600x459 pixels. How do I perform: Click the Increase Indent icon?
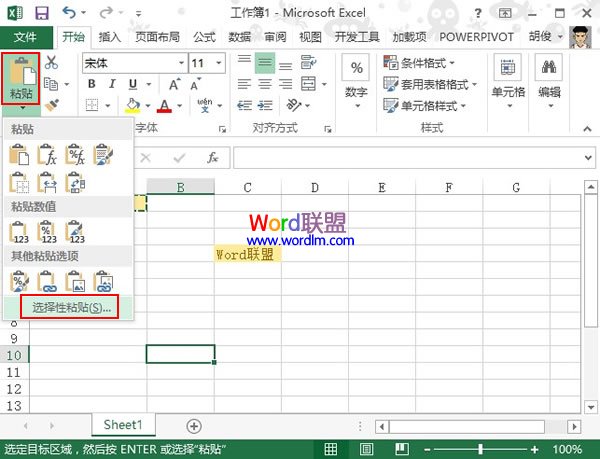pyautogui.click(x=265, y=105)
